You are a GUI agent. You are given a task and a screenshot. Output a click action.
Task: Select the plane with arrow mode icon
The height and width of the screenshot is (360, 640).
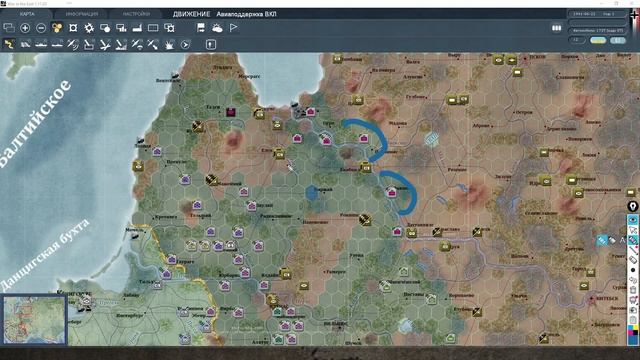(153, 44)
